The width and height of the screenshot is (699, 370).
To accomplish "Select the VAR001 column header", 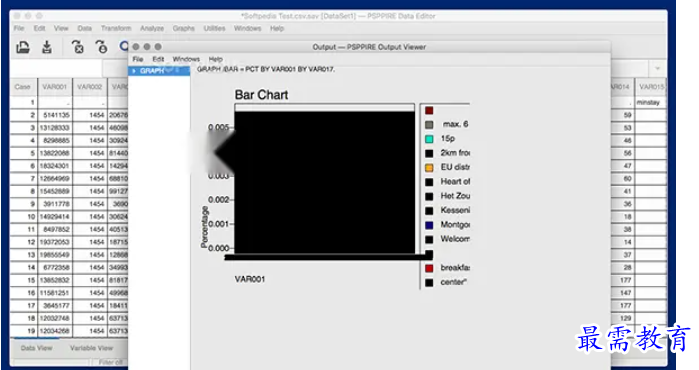I will [x=55, y=86].
